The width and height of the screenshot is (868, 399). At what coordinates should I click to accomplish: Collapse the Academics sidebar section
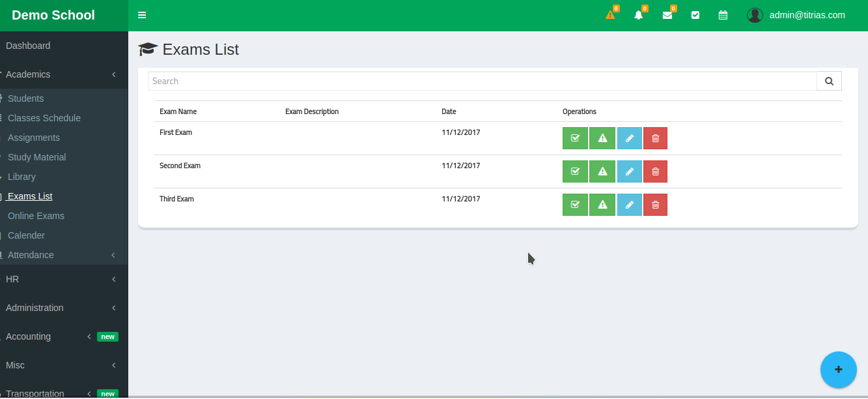click(64, 74)
